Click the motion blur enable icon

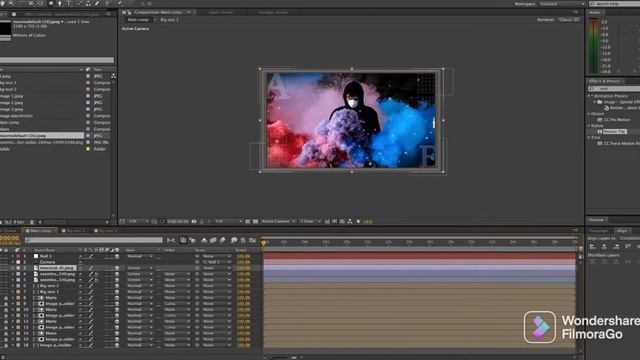pyautogui.click(x=222, y=240)
